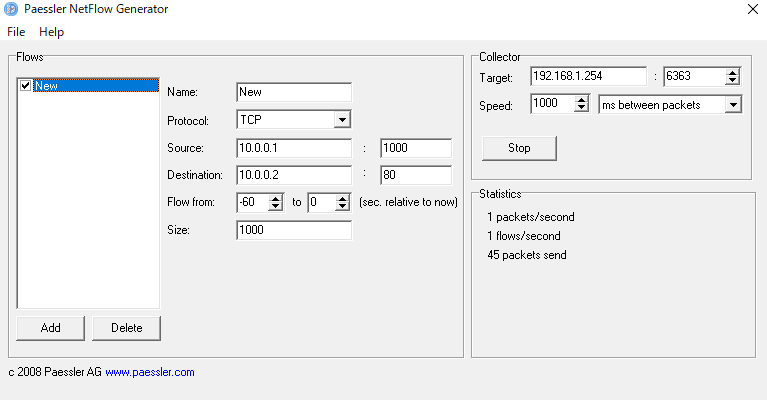The image size is (767, 400).
Task: Open the Help menu
Action: point(51,32)
